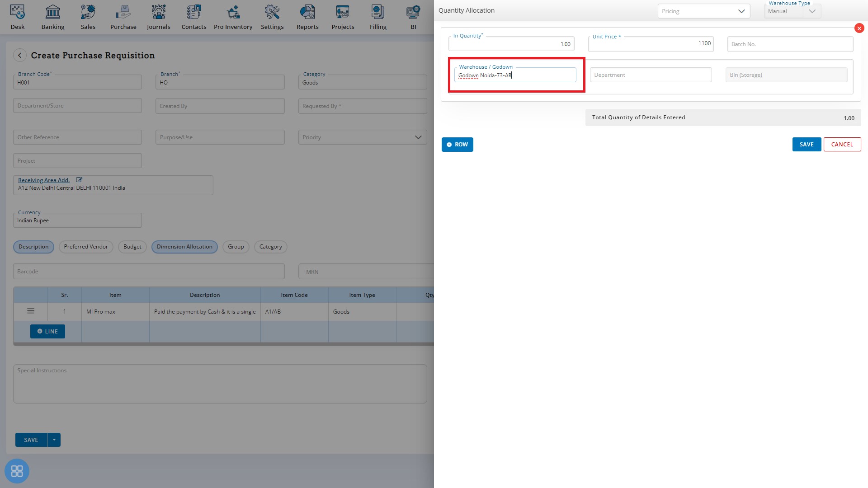This screenshot has height=488, width=868.
Task: Select the Budget tab
Action: click(132, 247)
